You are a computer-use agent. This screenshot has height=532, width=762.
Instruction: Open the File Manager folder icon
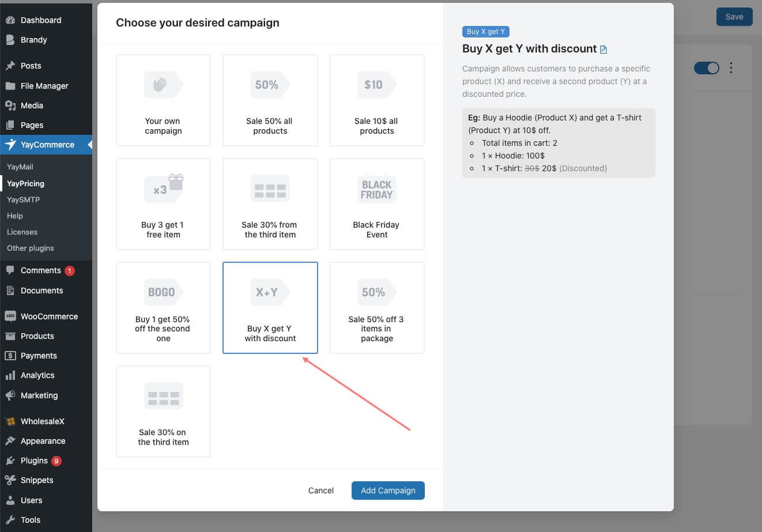pyautogui.click(x=10, y=86)
